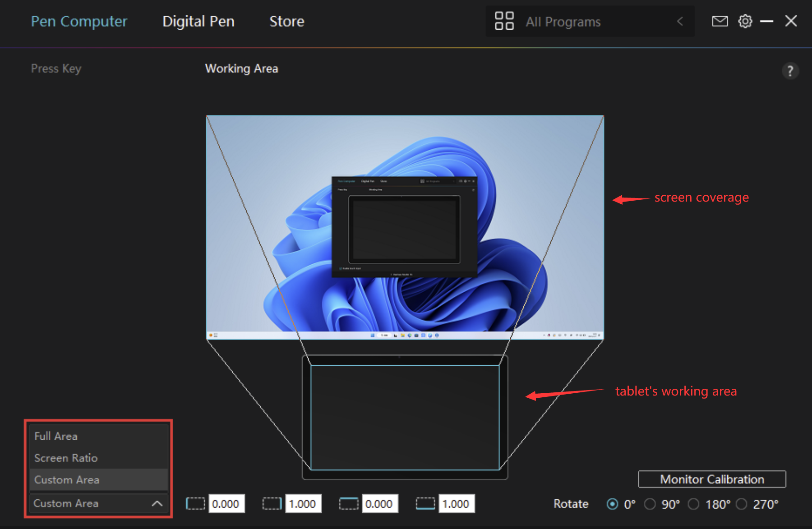This screenshot has width=812, height=529.
Task: Open the All Programs selector
Action: pos(590,21)
